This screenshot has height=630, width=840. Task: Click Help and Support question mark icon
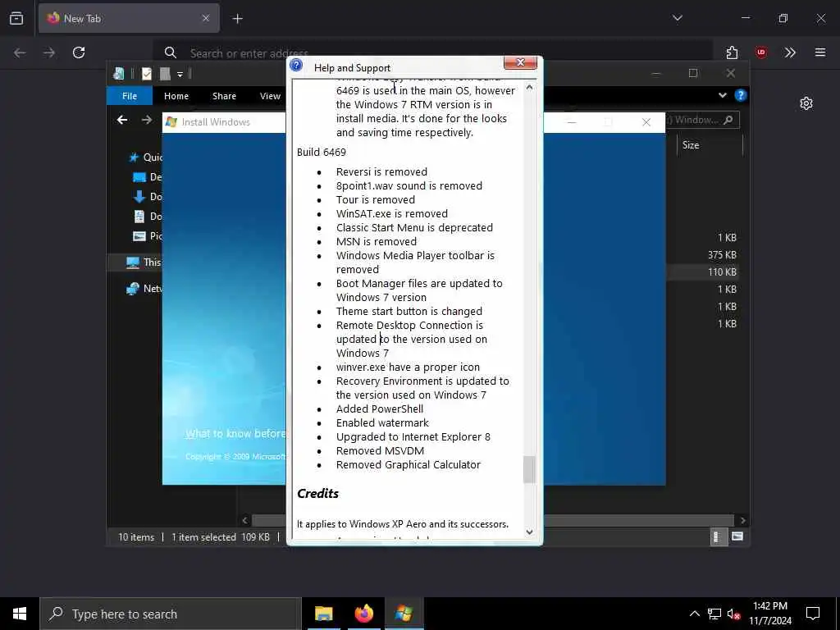pos(296,66)
